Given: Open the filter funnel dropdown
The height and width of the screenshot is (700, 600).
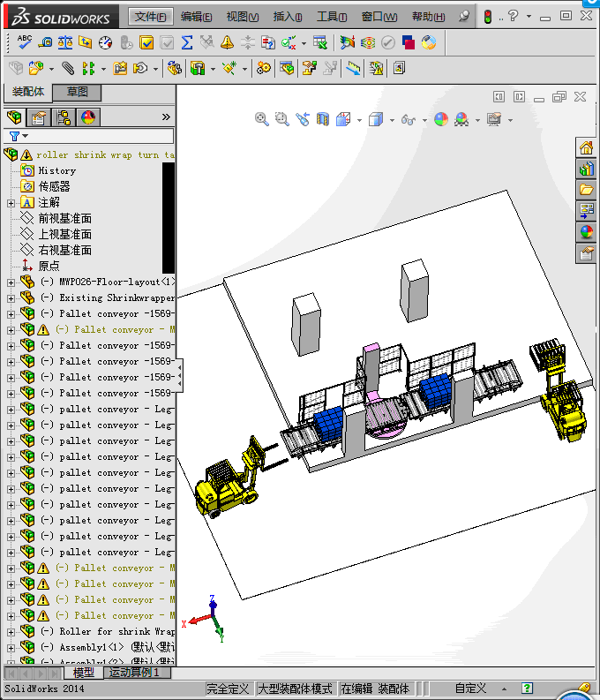Looking at the screenshot, I should 19,136.
